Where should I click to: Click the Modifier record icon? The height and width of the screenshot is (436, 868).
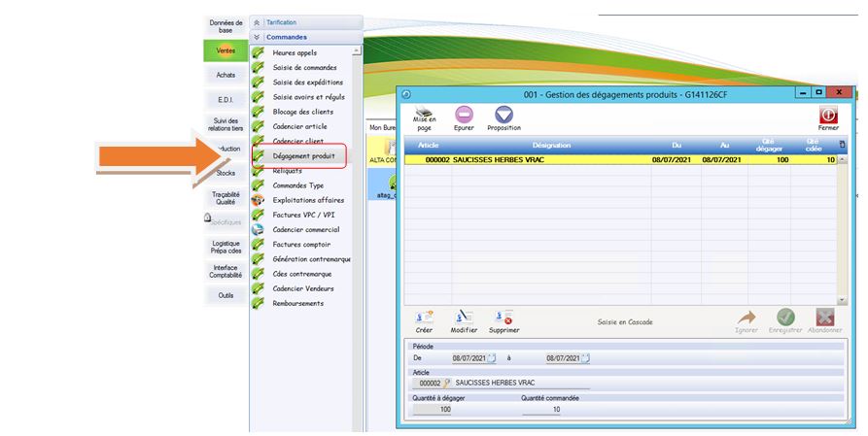[464, 317]
